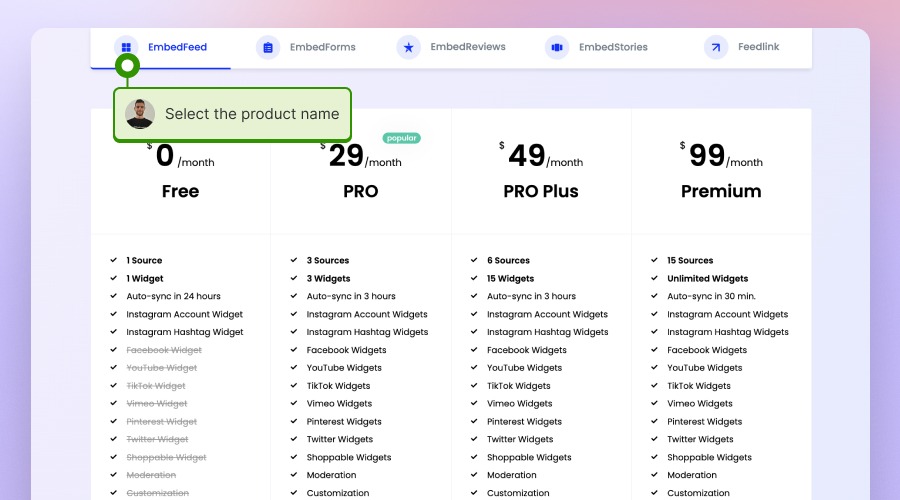Image resolution: width=900 pixels, height=500 pixels.
Task: Click PRO Plus plan's 'Pinterest Widgets' row
Action: pos(517,421)
